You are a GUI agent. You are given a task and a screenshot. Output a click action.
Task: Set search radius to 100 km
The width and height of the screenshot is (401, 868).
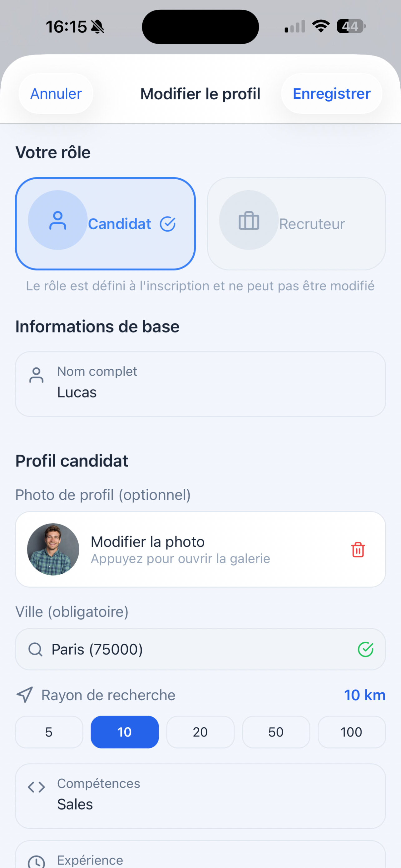point(352,732)
